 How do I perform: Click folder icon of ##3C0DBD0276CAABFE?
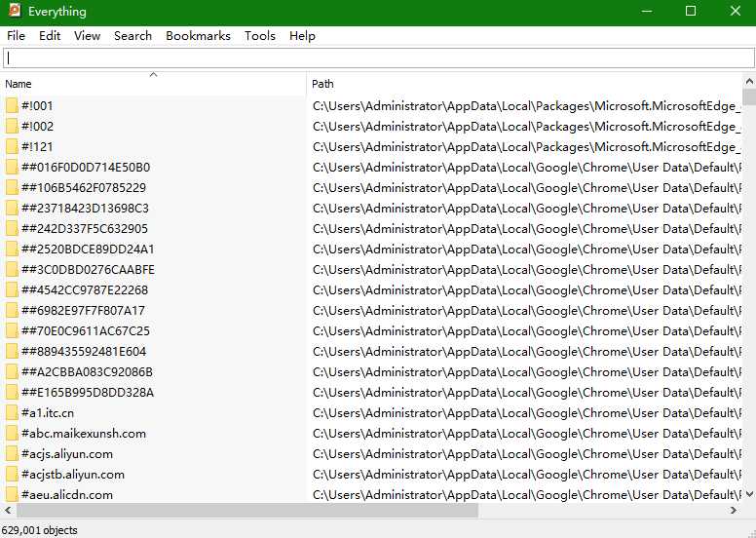pyautogui.click(x=12, y=270)
